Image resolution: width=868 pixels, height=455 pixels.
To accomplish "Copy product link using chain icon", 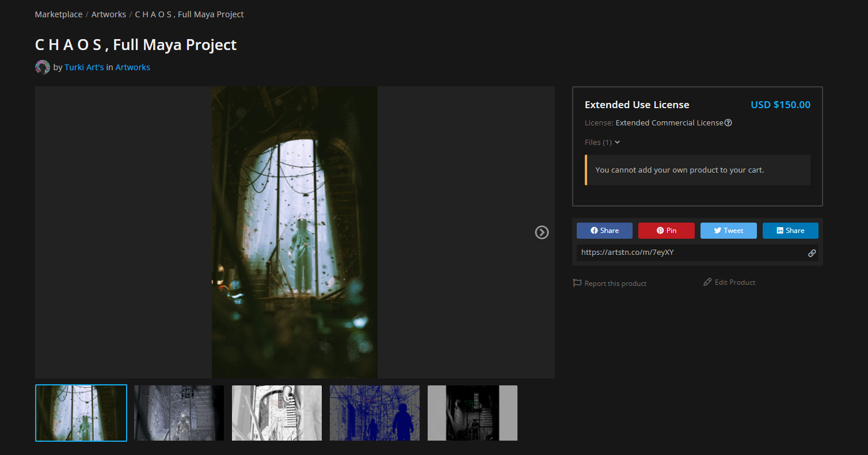I will (812, 253).
